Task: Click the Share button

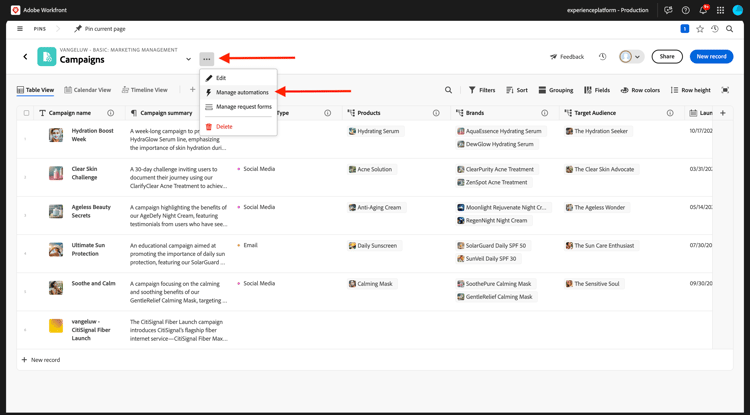Action: pyautogui.click(x=667, y=56)
